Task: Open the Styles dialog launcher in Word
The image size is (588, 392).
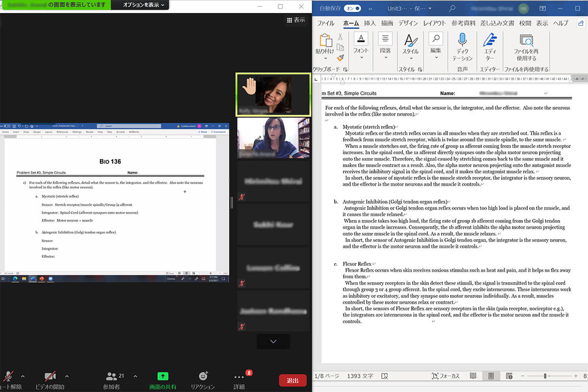Action: pos(420,70)
